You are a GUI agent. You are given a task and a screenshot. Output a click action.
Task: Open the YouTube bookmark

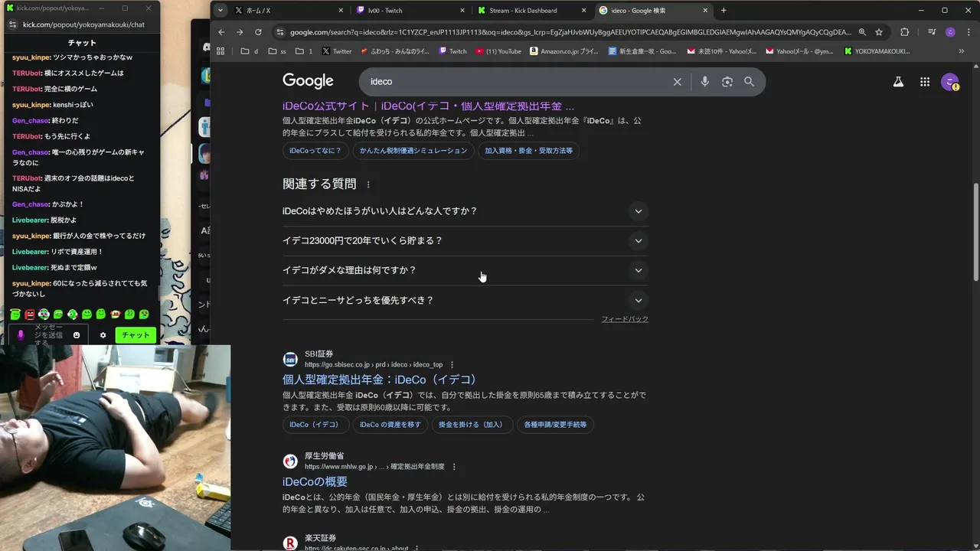498,51
